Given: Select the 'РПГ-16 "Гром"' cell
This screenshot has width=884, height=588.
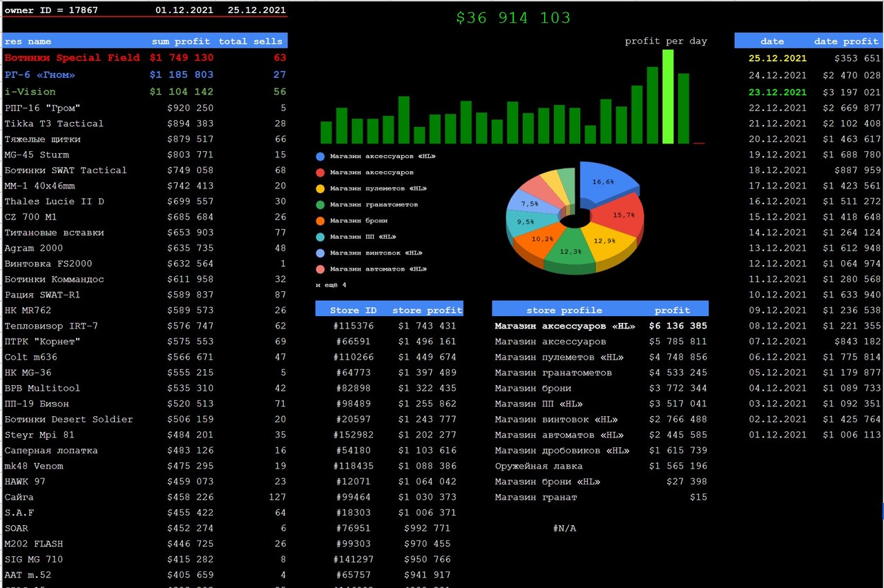Looking at the screenshot, I should click(43, 108).
